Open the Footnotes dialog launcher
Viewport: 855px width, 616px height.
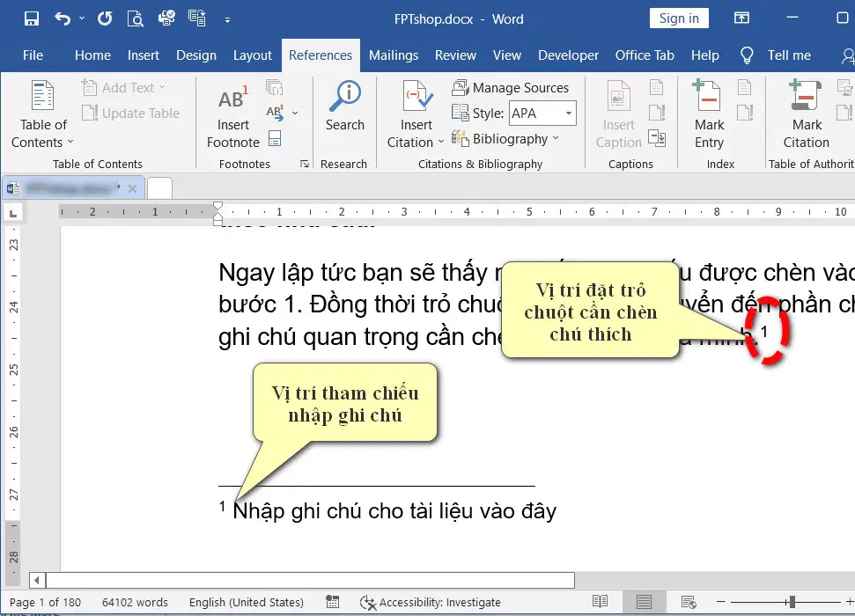point(305,164)
